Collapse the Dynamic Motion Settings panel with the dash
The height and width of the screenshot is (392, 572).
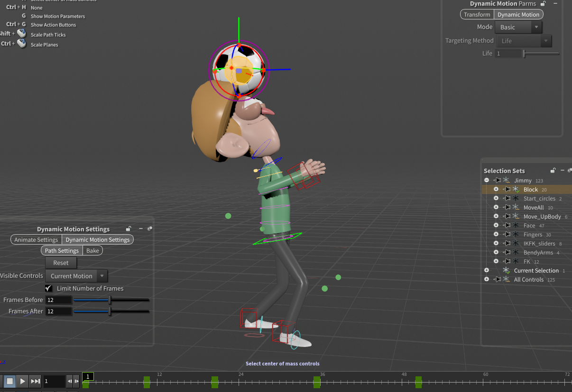[140, 229]
